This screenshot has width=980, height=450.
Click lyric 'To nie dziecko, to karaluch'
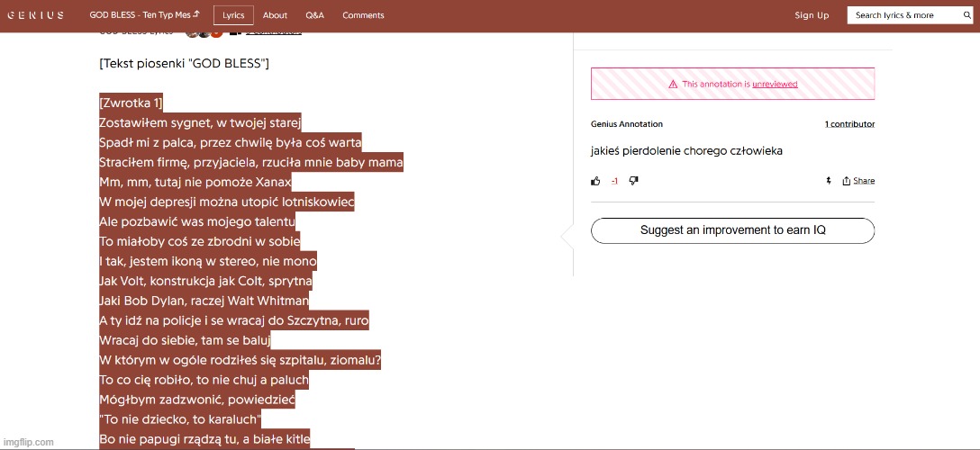click(180, 419)
